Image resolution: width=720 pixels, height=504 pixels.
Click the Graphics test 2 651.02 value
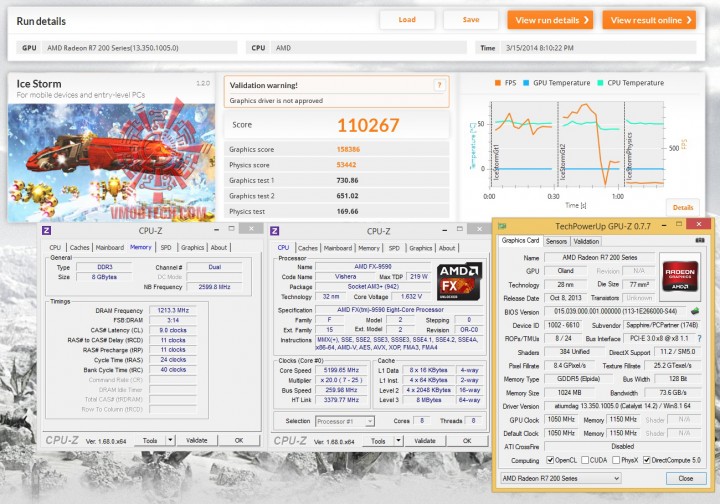347,196
